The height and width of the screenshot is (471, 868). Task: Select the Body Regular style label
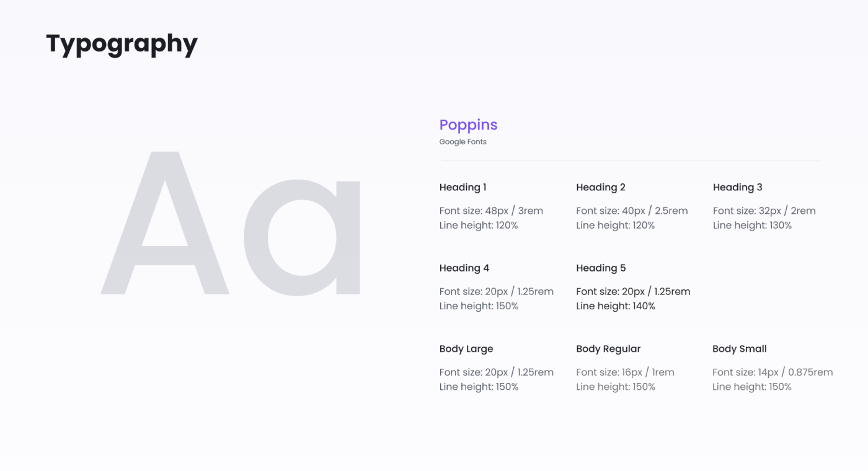608,348
